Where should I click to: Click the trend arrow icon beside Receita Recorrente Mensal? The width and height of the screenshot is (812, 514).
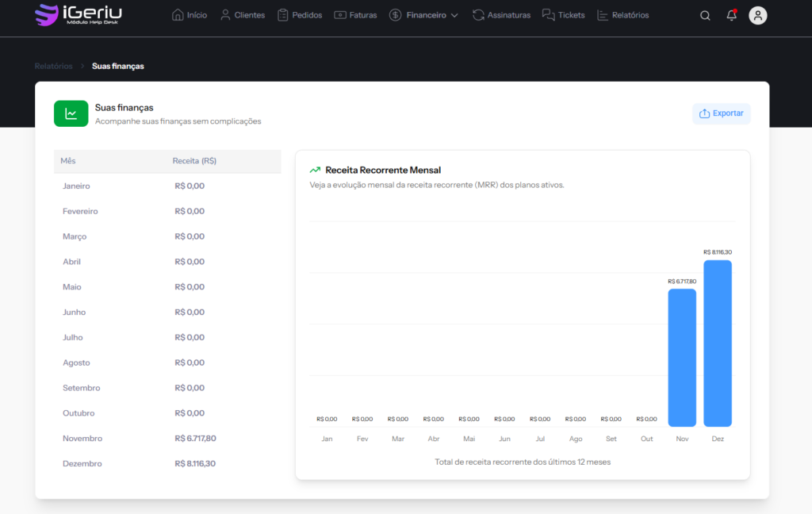[315, 170]
